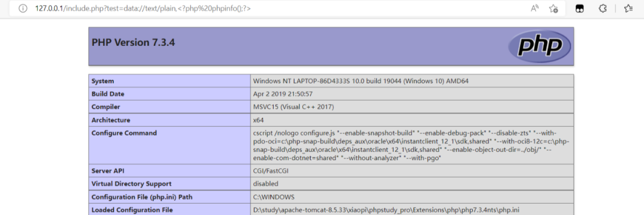Click Configuration File (php.ini) Path label

(142, 197)
